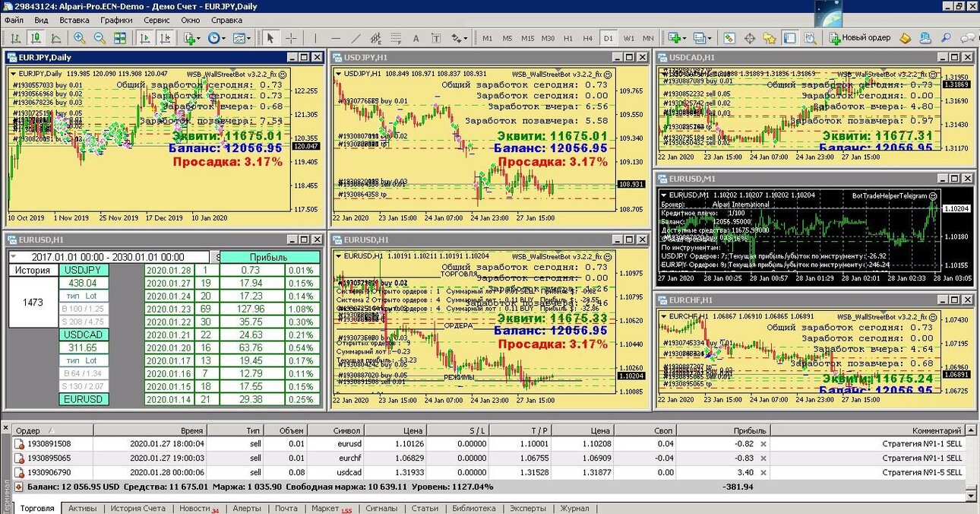Screen dimensions: 980x514
Task: Open the chat bubbles icon
Action: pyautogui.click(x=966, y=38)
